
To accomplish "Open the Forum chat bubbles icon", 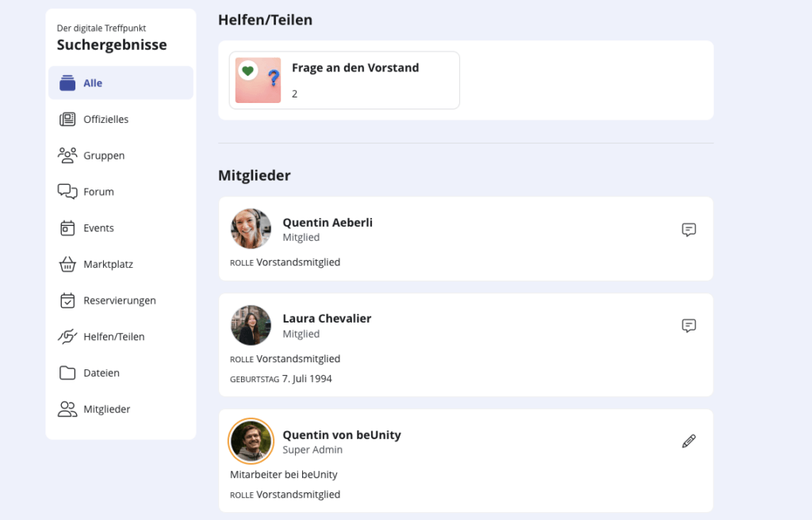I will (x=67, y=192).
